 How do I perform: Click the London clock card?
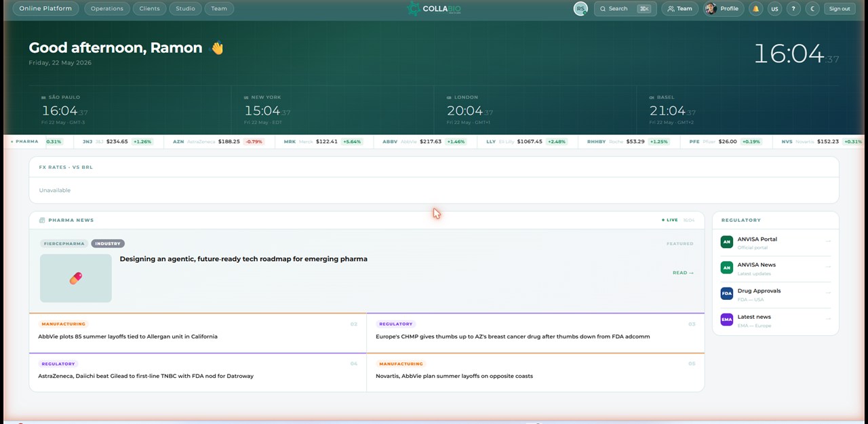click(x=535, y=110)
